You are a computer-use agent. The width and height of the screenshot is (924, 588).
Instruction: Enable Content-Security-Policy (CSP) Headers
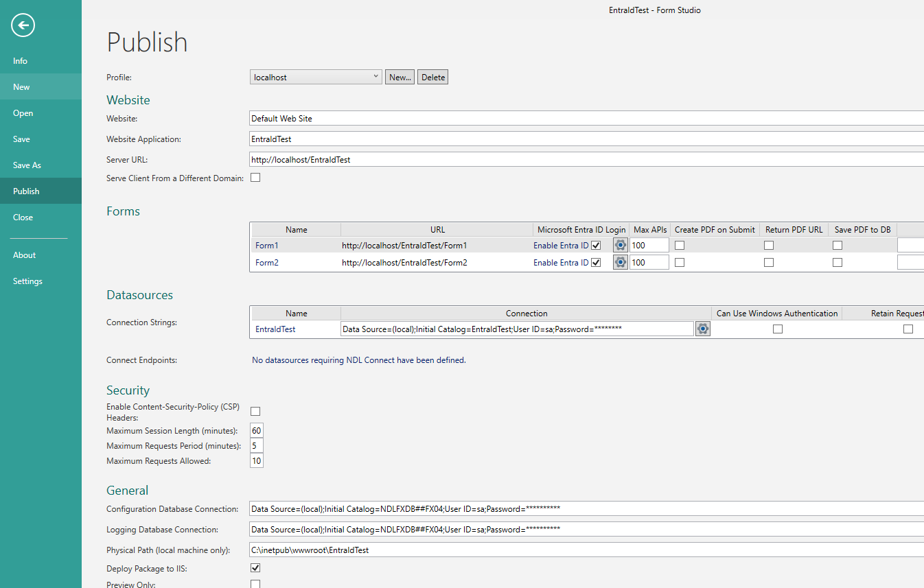coord(255,411)
